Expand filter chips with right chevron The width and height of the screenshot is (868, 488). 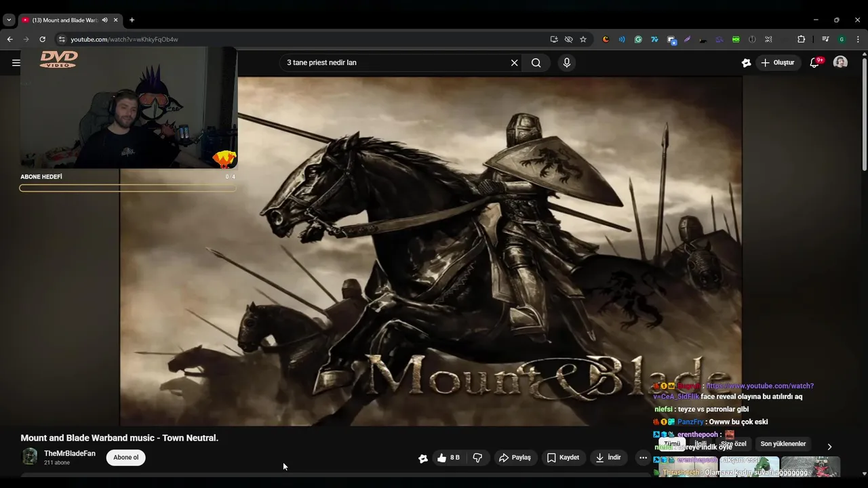[x=829, y=447]
